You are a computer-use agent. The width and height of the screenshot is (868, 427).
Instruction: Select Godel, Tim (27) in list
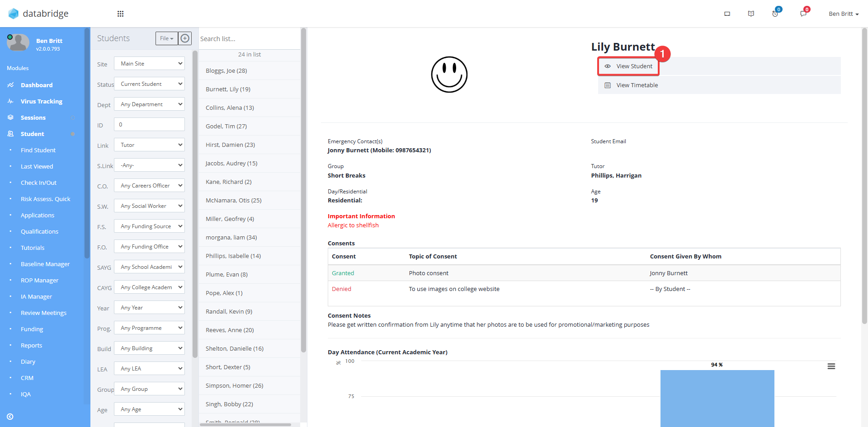click(x=250, y=126)
